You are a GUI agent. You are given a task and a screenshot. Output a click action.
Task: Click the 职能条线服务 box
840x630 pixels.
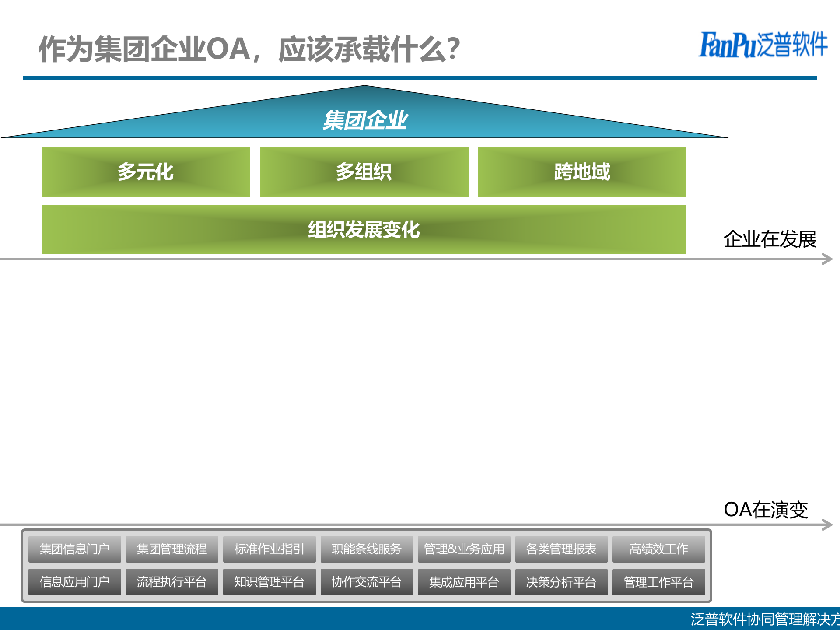coord(367,549)
